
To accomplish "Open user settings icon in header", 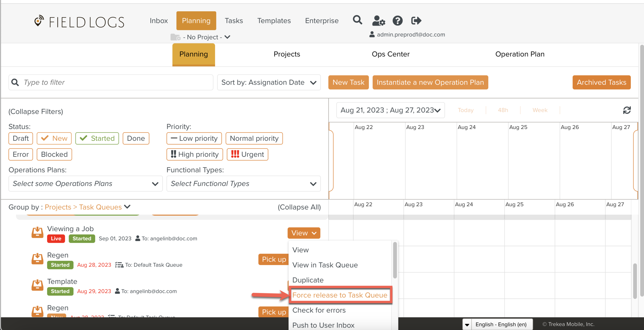I will click(378, 21).
